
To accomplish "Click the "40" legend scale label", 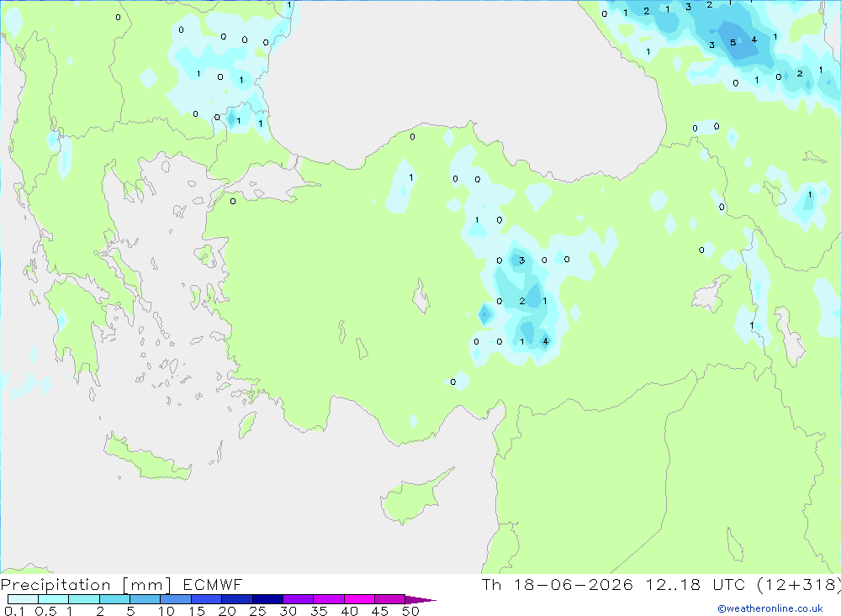I will [x=350, y=611].
